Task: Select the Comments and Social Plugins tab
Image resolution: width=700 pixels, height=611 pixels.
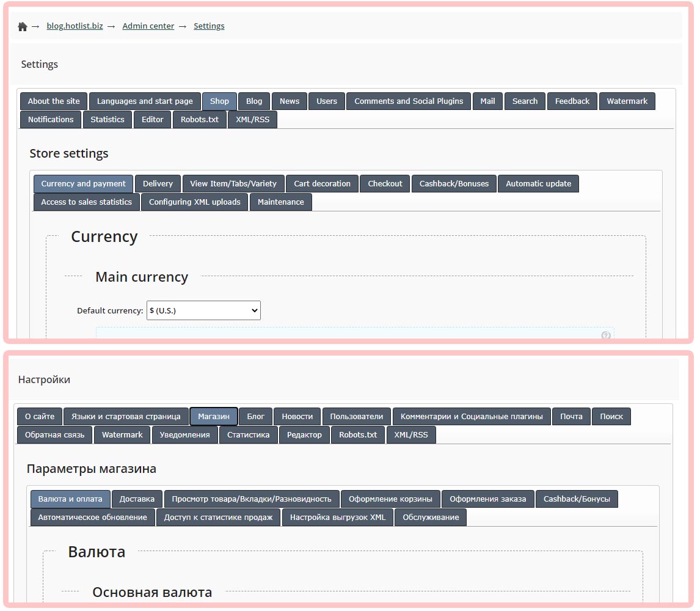Action: pos(409,101)
